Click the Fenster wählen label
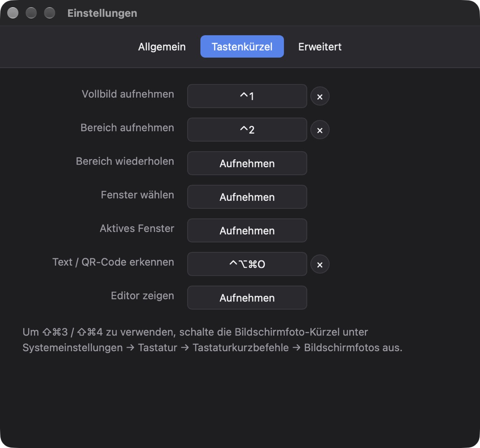480x448 pixels. pos(137,195)
